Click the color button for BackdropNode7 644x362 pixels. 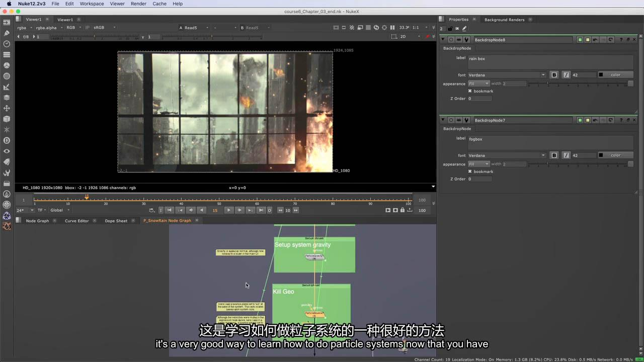(x=615, y=155)
